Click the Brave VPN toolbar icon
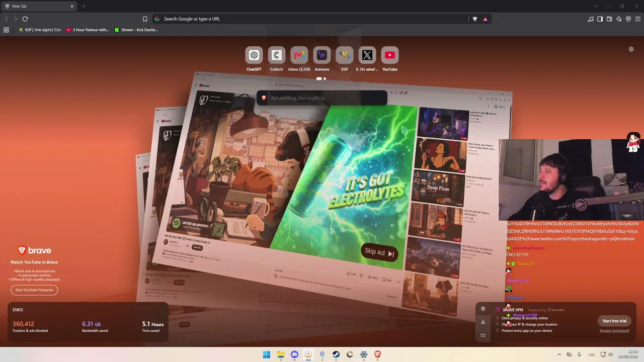 point(628,19)
